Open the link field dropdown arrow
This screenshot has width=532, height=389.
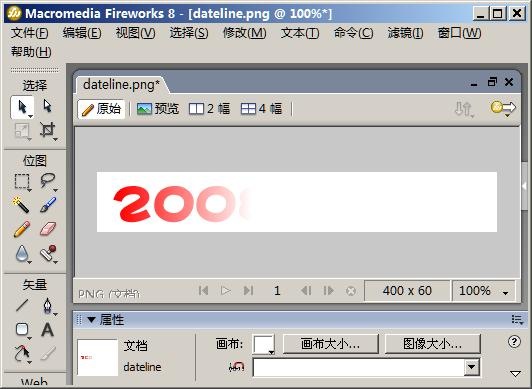(x=472, y=367)
